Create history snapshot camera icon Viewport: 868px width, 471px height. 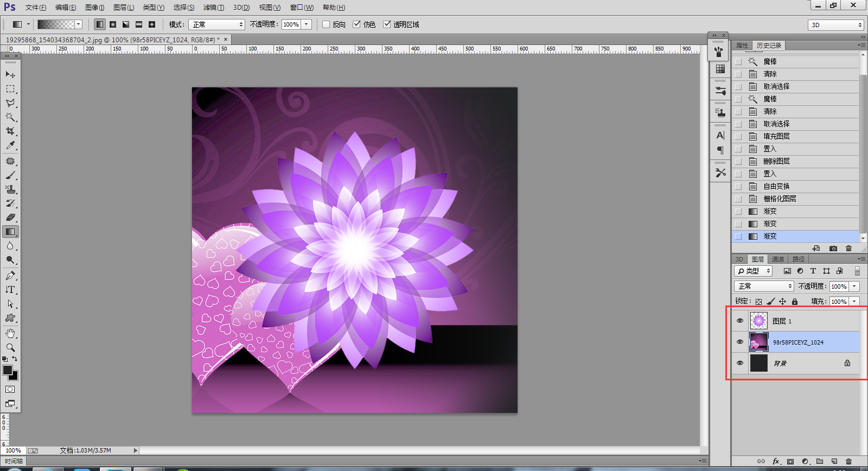pyautogui.click(x=833, y=249)
